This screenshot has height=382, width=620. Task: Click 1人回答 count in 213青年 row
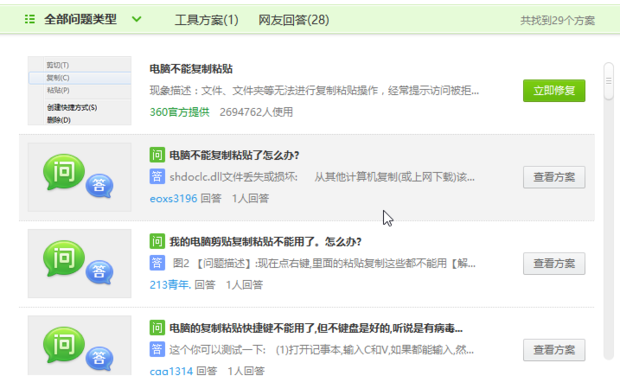click(244, 285)
